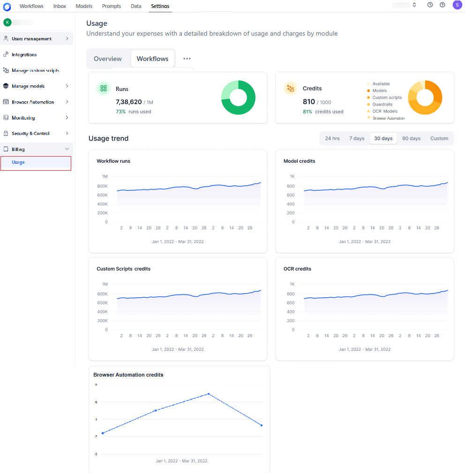The width and height of the screenshot is (465, 476).
Task: Open the three-dots more tabs button
Action: (x=187, y=59)
